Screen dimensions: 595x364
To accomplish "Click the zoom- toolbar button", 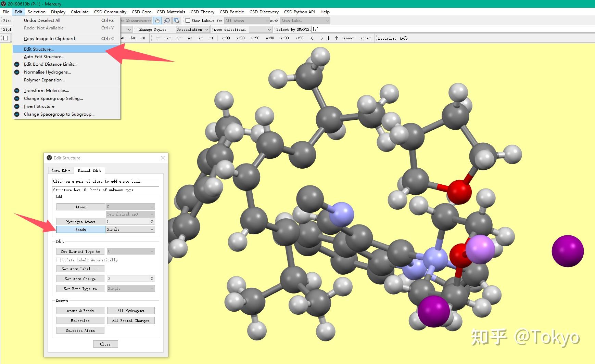I will pyautogui.click(x=349, y=38).
